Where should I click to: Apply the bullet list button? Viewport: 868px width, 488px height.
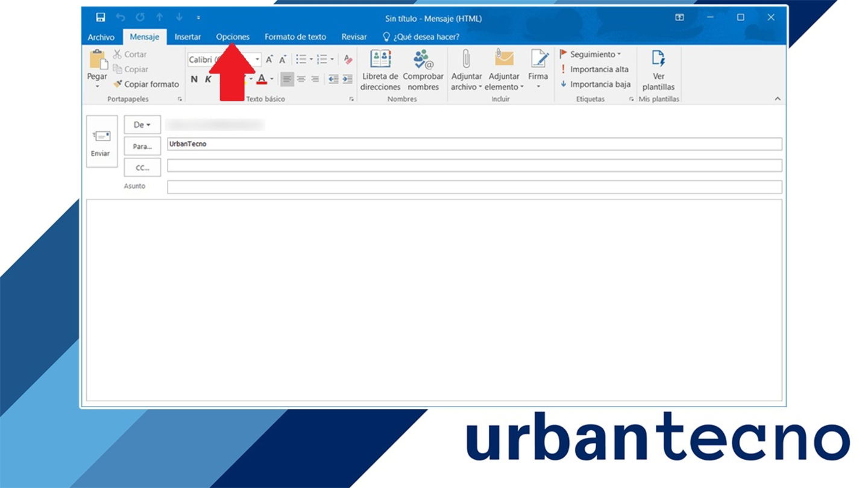click(301, 59)
